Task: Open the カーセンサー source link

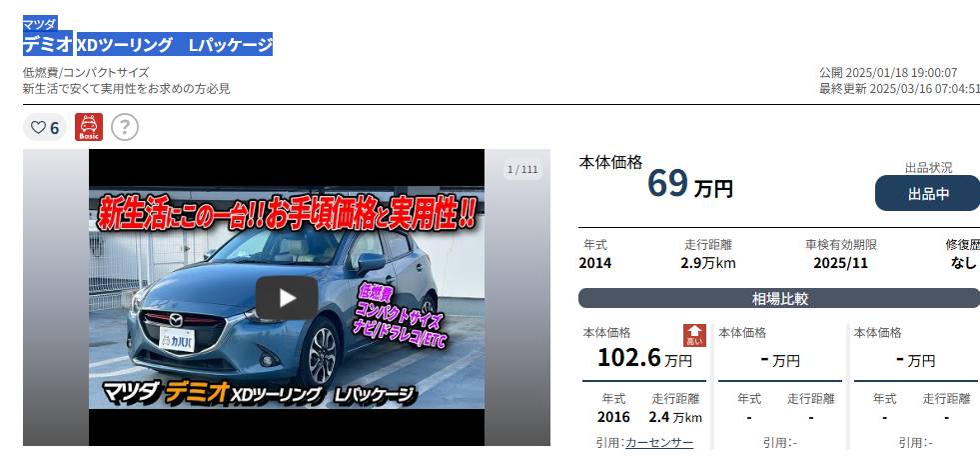Action: 659,443
